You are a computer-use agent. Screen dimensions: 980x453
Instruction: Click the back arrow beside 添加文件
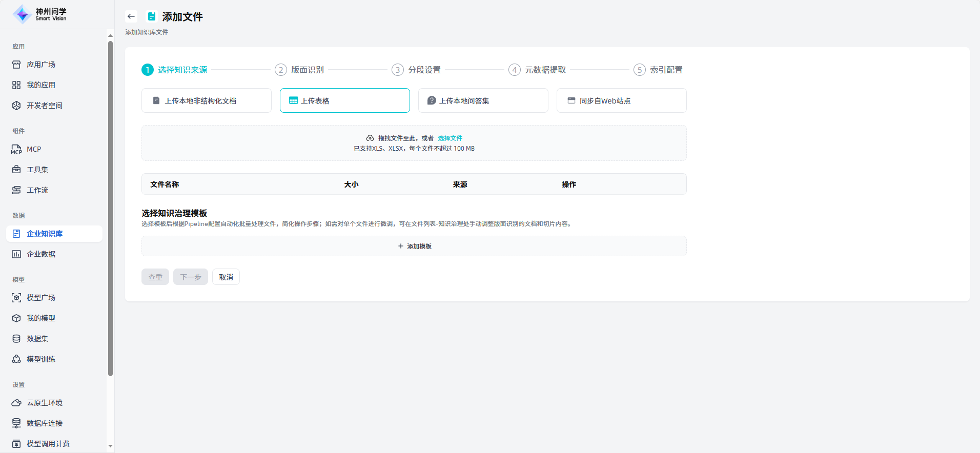click(131, 16)
